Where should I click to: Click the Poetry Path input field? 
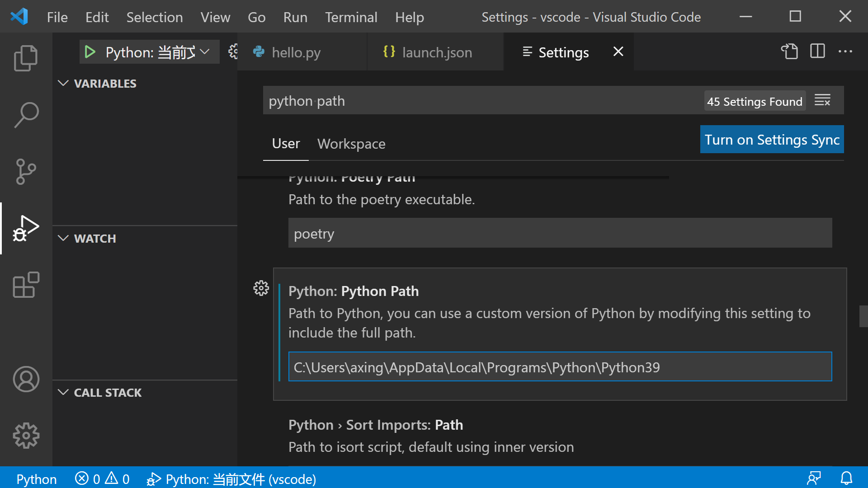(560, 233)
